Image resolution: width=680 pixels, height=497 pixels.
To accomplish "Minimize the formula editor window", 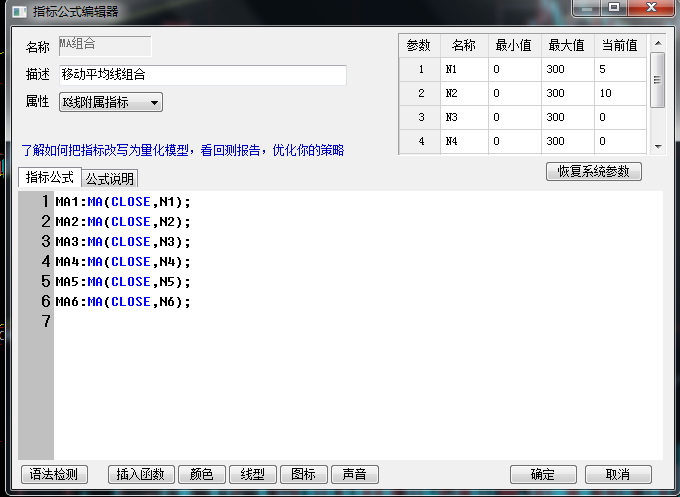I will [x=587, y=8].
